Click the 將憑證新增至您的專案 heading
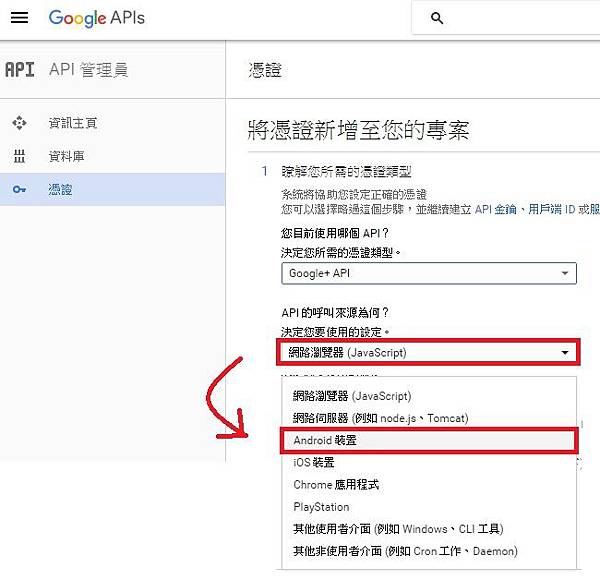600x580 pixels. pyautogui.click(x=359, y=130)
